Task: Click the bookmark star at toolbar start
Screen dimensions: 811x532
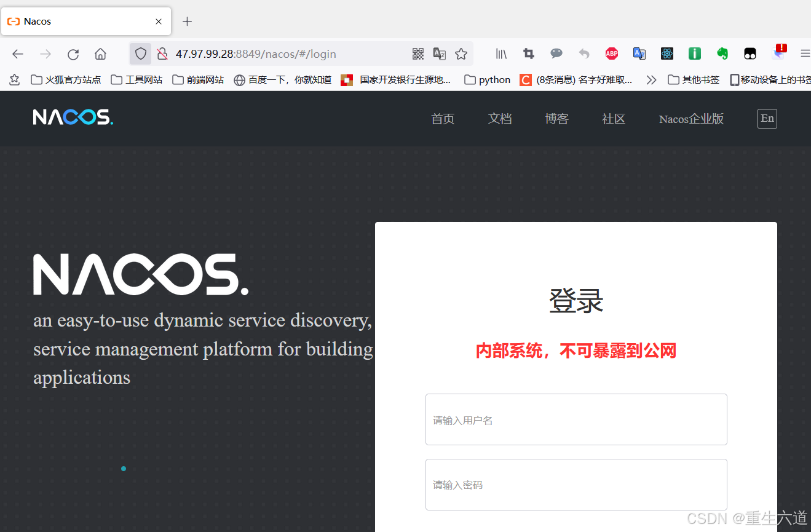Action: (x=15, y=79)
